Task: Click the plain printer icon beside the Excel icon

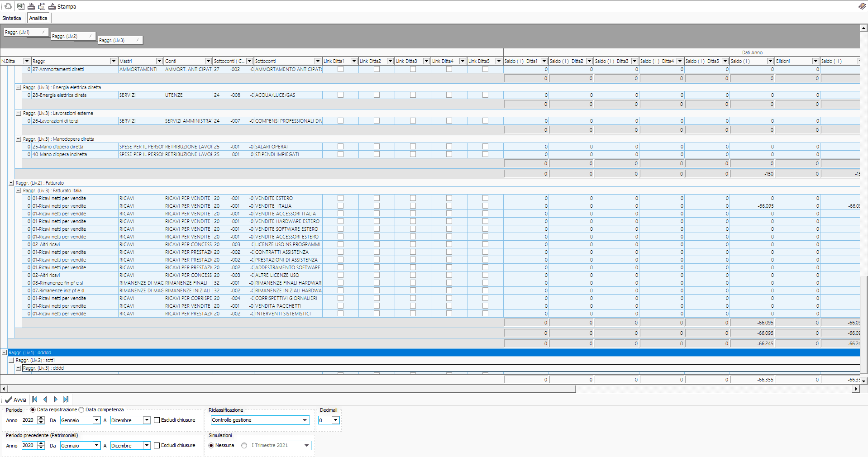Action: point(31,6)
